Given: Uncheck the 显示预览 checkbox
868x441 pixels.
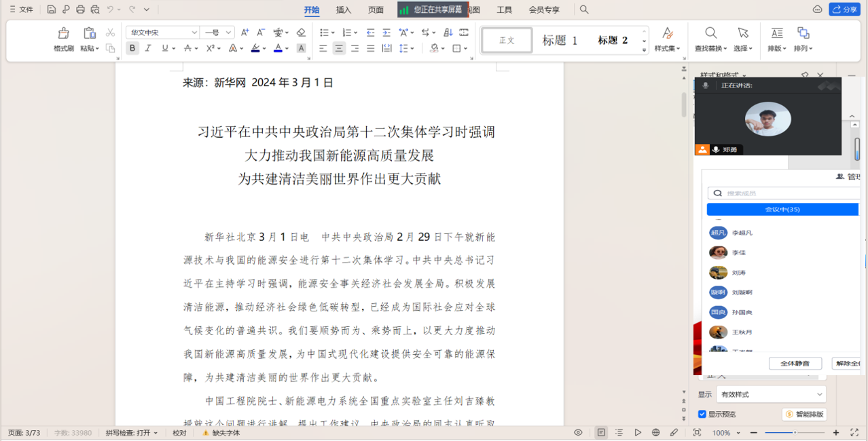Looking at the screenshot, I should [702, 414].
